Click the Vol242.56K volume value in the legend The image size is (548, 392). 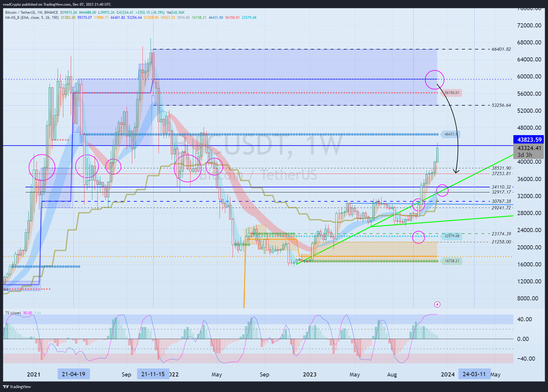point(176,13)
